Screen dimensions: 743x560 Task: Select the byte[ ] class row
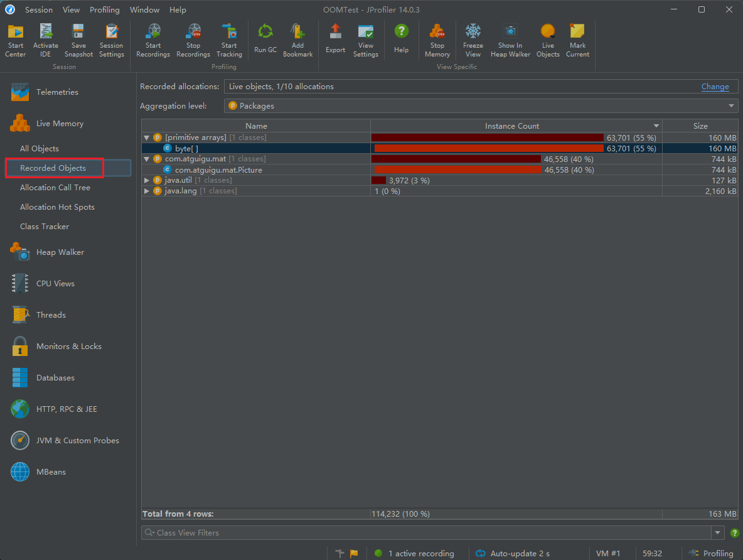pos(440,148)
